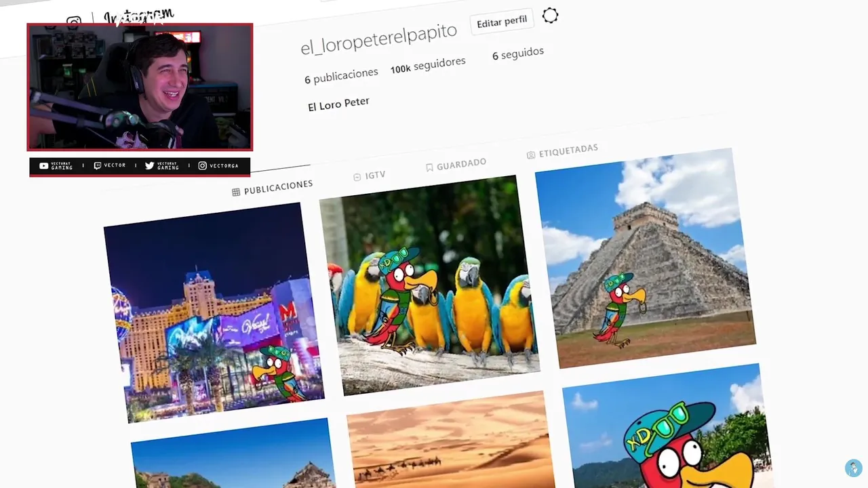Click the YouTube icon in streamer overlay bar
Screen dimensions: 868x488
click(44, 166)
